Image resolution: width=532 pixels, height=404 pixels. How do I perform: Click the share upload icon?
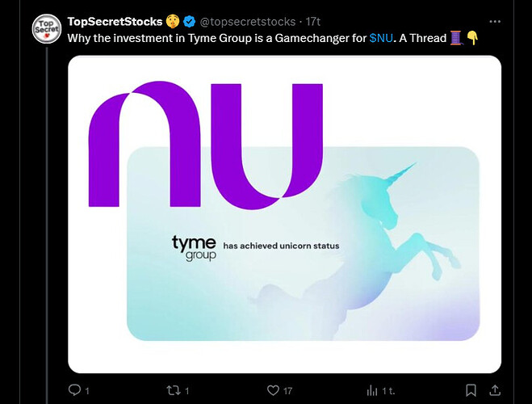[495, 390]
